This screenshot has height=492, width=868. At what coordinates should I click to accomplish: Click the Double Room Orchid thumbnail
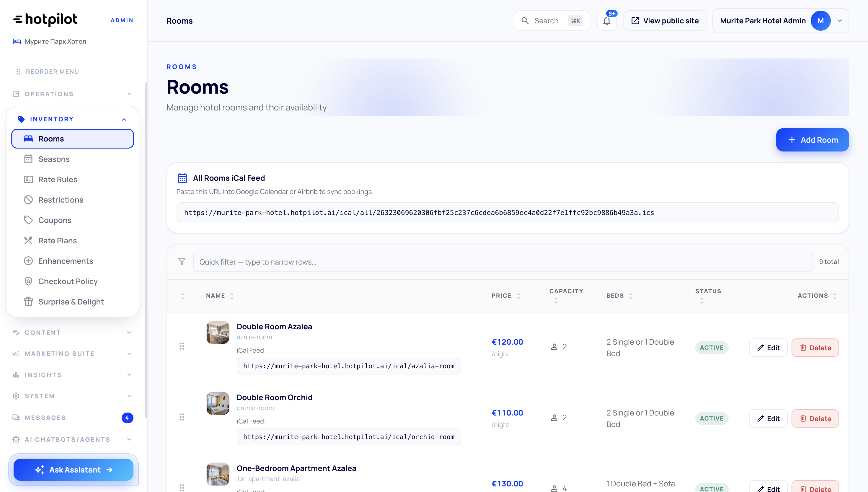(218, 403)
